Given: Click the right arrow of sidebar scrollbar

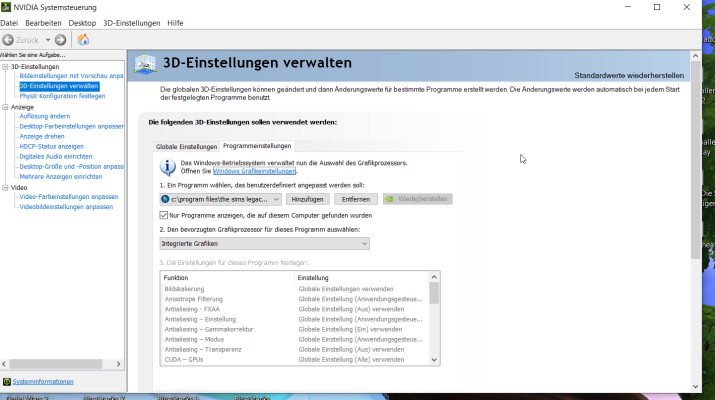Looking at the screenshot, I should click(119, 364).
